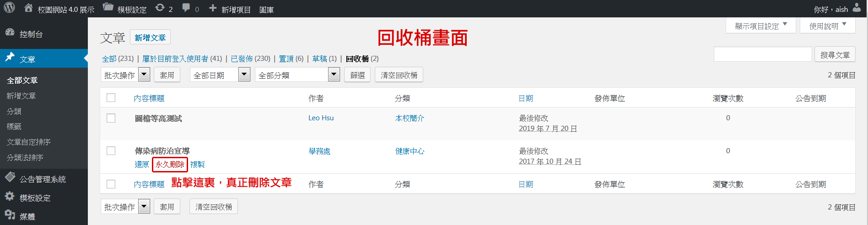Open the comments bubble icon
868x225 pixels.
pyautogui.click(x=186, y=8)
